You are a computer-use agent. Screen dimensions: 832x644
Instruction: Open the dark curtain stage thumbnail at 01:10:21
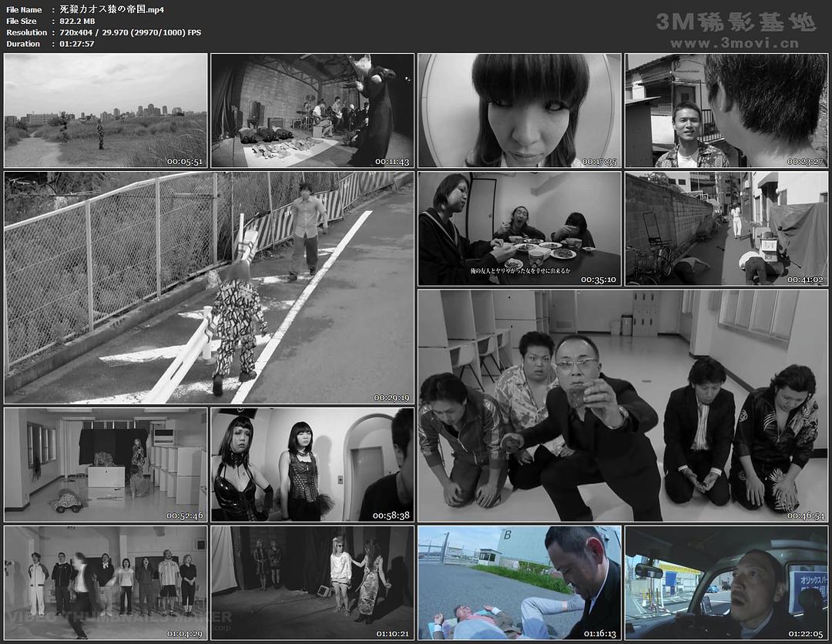click(312, 582)
